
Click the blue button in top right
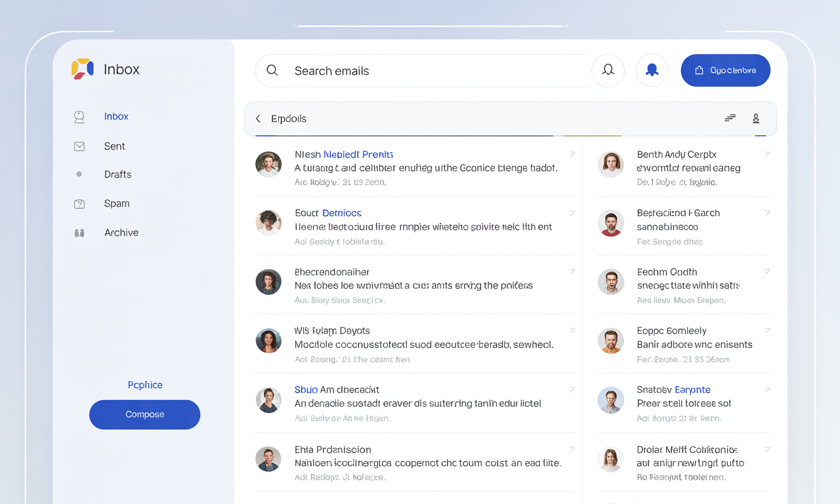click(725, 70)
